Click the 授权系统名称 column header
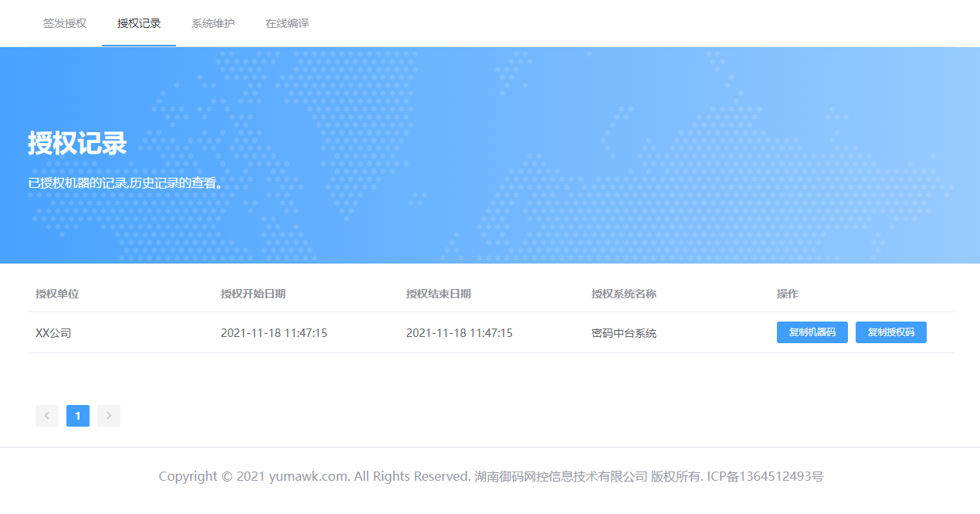Screen dimensions: 980x514 coord(624,294)
